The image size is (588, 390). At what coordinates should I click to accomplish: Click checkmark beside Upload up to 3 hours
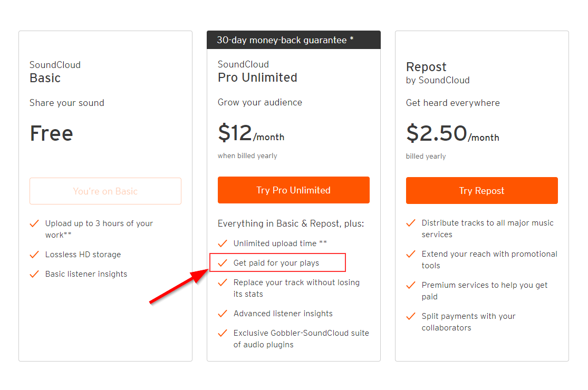point(34,223)
